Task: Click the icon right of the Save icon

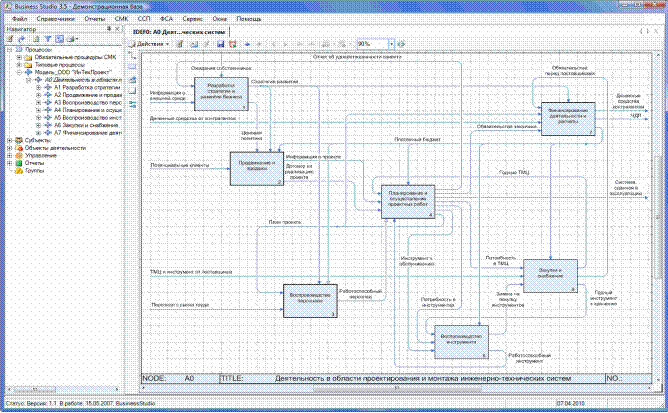Action: pos(231,44)
